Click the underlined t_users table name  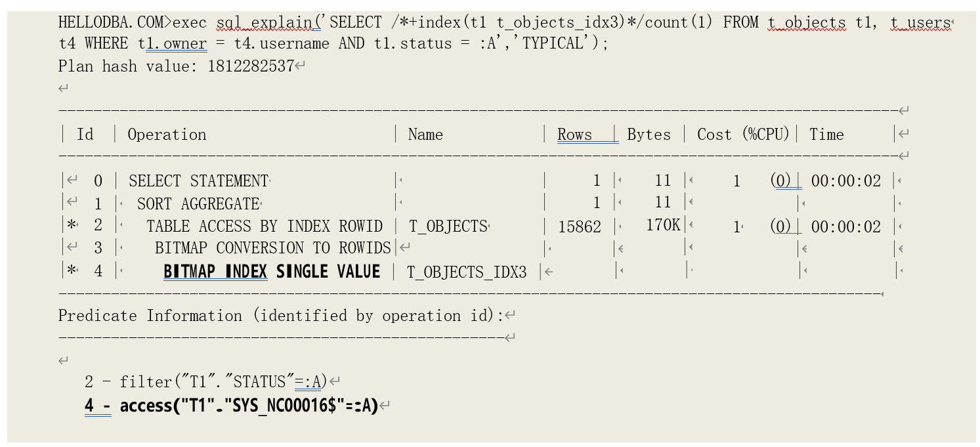[x=920, y=22]
